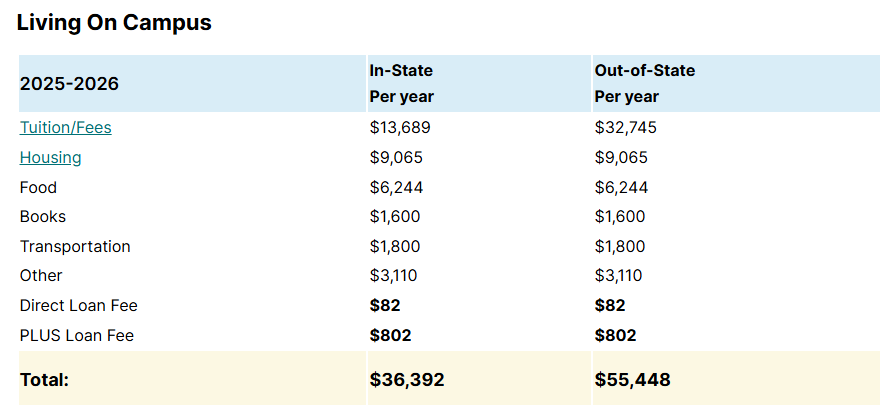Open the Tuition/Fees link
The height and width of the screenshot is (405, 880).
tap(65, 128)
